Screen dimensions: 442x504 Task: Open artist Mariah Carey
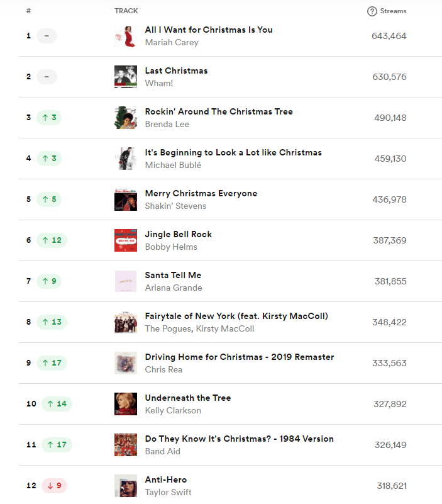click(x=172, y=42)
